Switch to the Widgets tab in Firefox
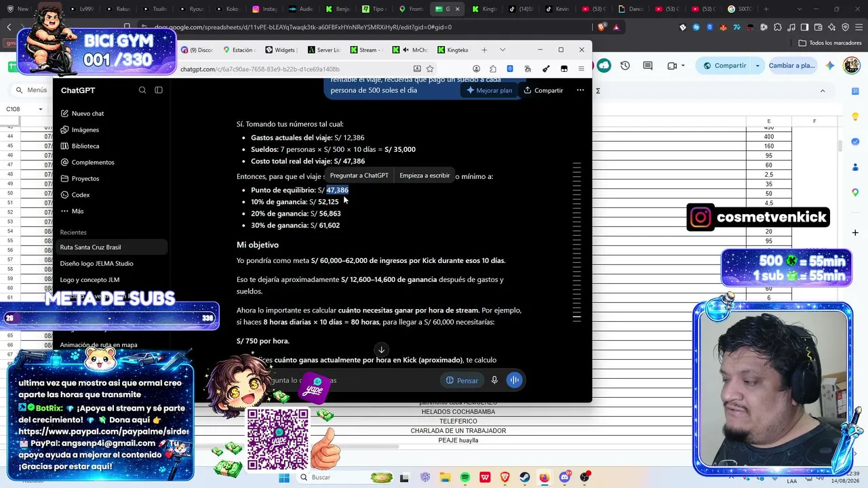This screenshot has height=488, width=868. tap(281, 49)
